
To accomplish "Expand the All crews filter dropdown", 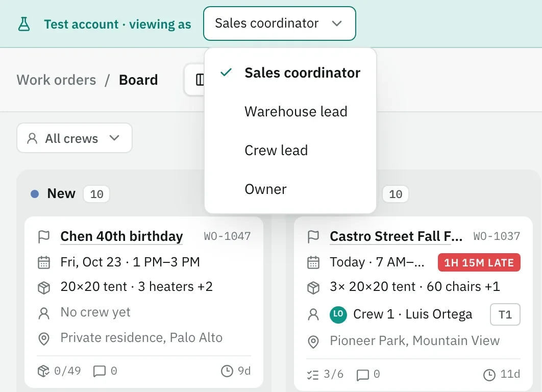I will [x=75, y=138].
